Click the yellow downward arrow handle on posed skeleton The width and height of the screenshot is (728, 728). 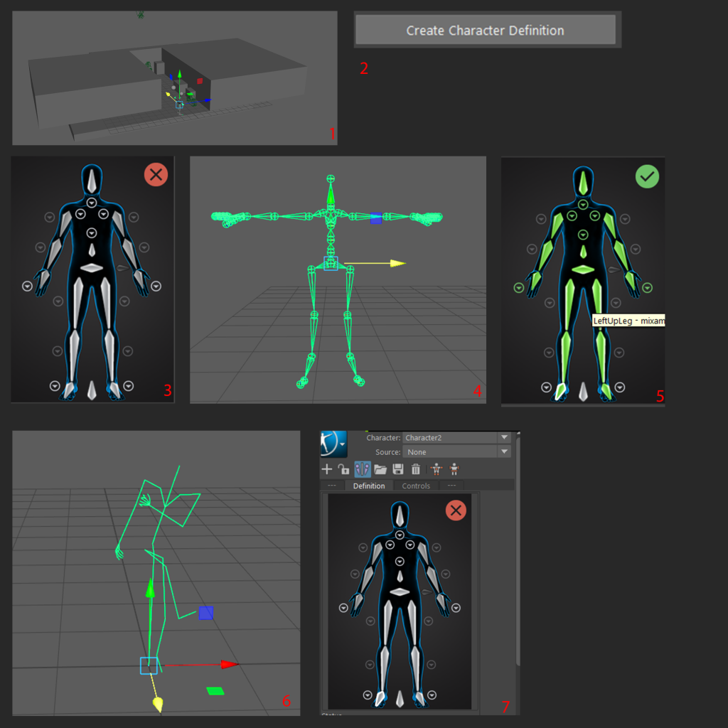158,705
